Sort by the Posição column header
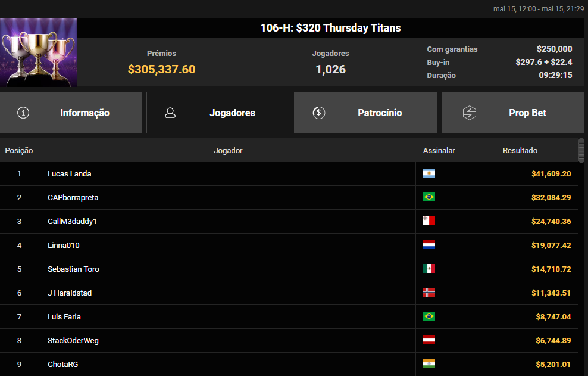Screen dimensions: 588x376 pos(19,151)
